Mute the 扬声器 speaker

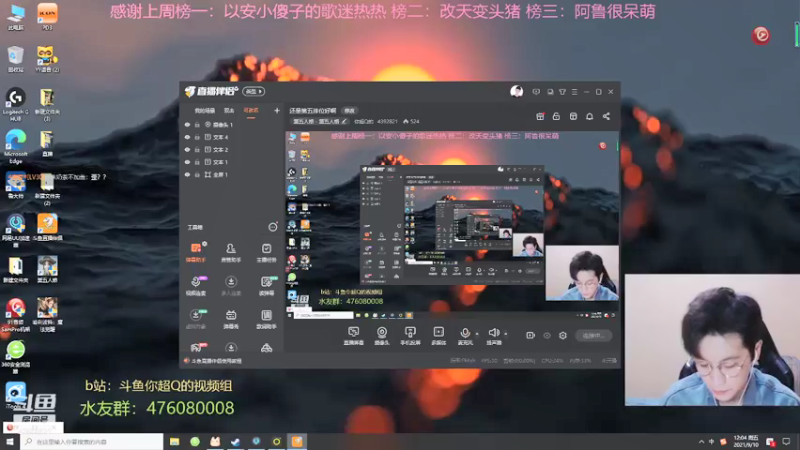pyautogui.click(x=493, y=336)
